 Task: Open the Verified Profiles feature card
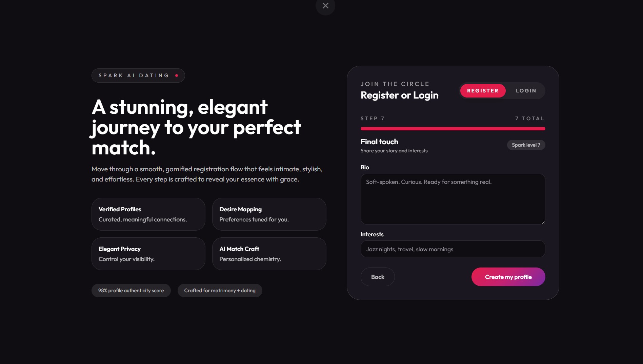148,214
